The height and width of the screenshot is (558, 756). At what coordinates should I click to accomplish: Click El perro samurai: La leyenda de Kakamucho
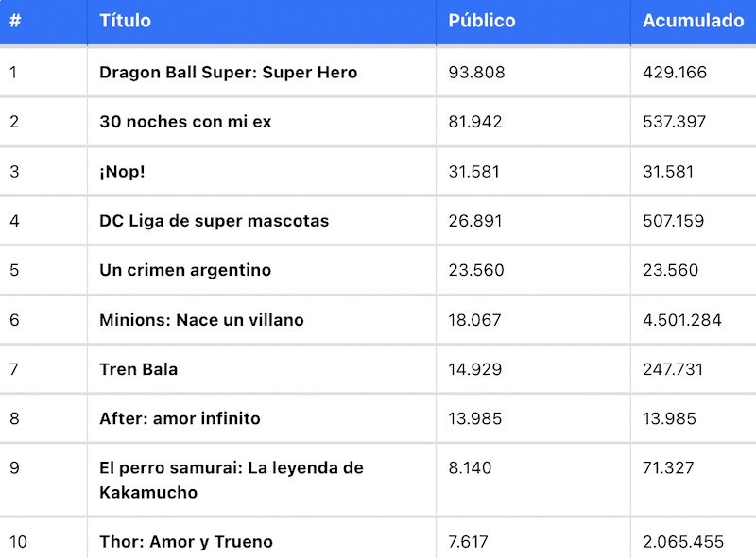pyautogui.click(x=231, y=480)
